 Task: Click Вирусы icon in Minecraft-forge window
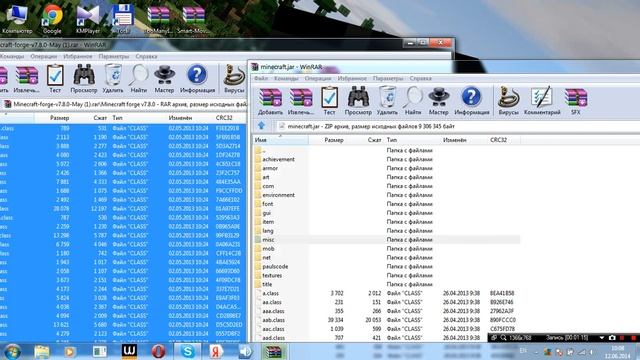pyautogui.click(x=234, y=79)
